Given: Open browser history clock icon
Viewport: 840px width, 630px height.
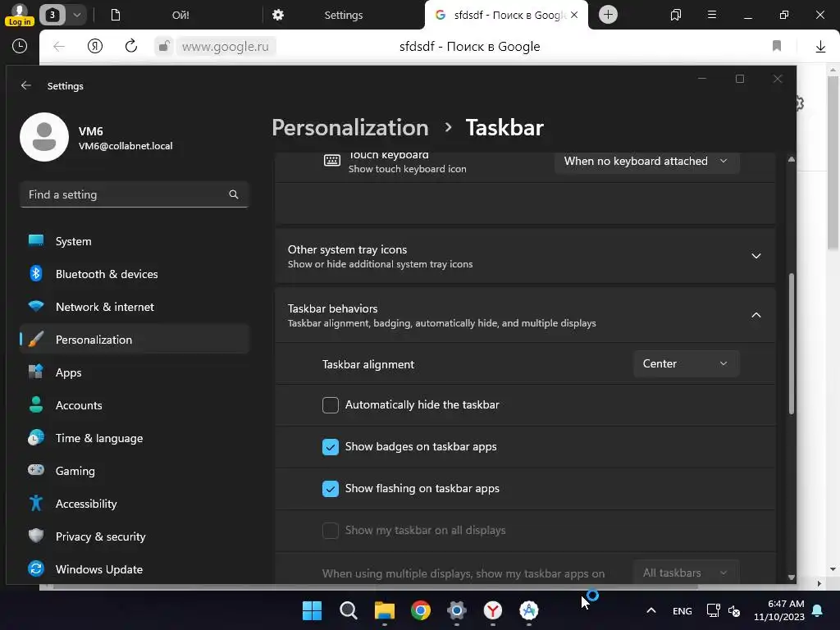Looking at the screenshot, I should 20,46.
